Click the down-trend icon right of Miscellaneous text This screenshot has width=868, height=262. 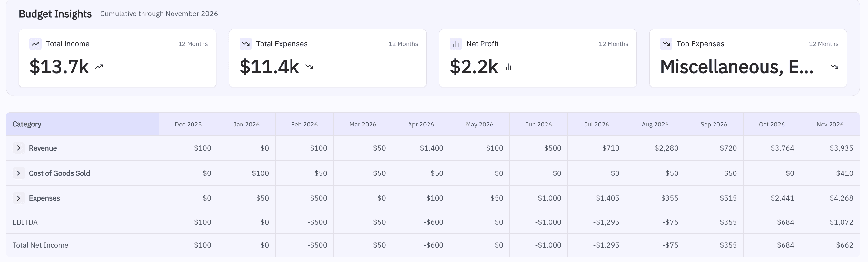pyautogui.click(x=834, y=67)
